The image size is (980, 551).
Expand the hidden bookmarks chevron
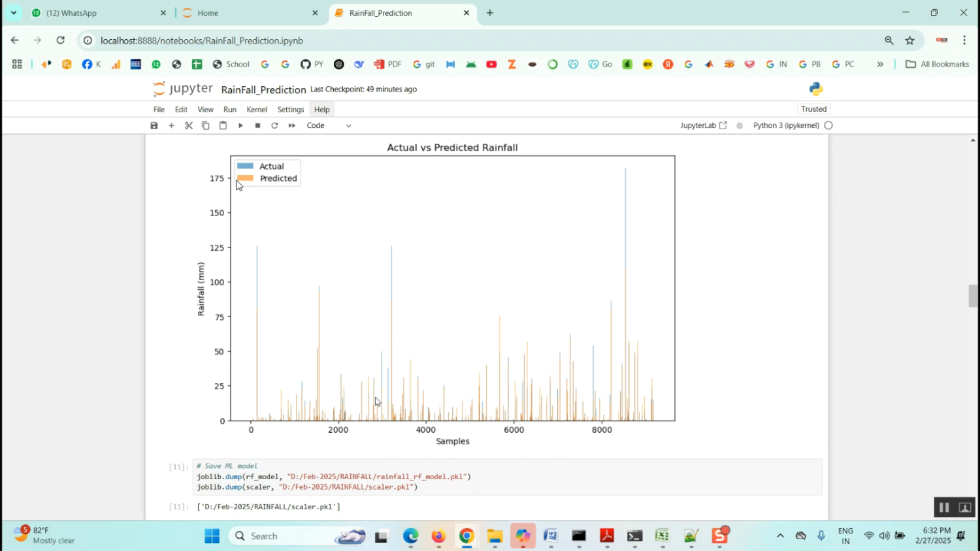click(x=880, y=64)
